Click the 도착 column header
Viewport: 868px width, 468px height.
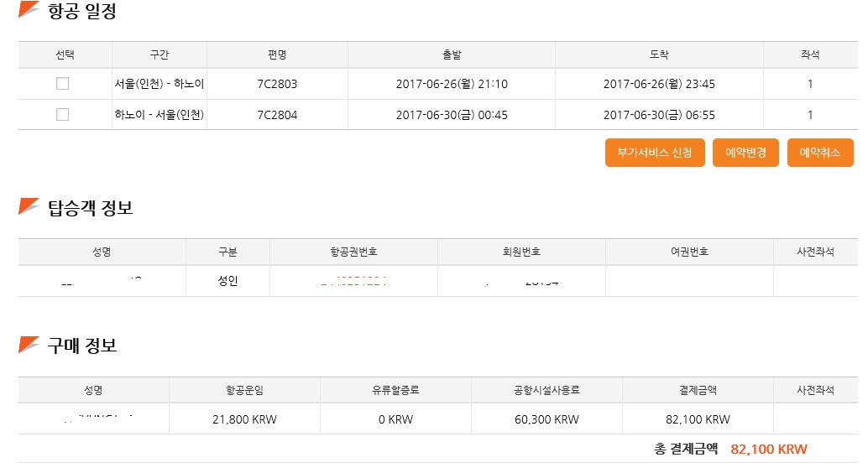(x=659, y=55)
